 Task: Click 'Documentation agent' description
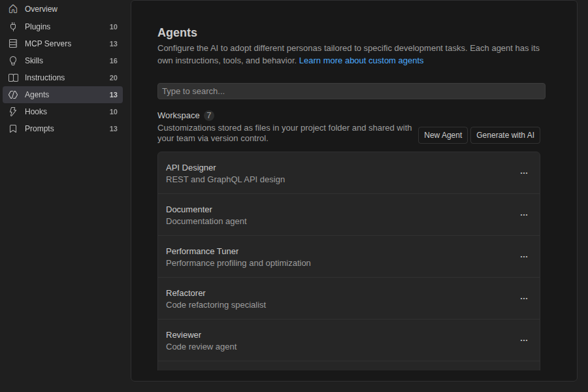(x=206, y=221)
